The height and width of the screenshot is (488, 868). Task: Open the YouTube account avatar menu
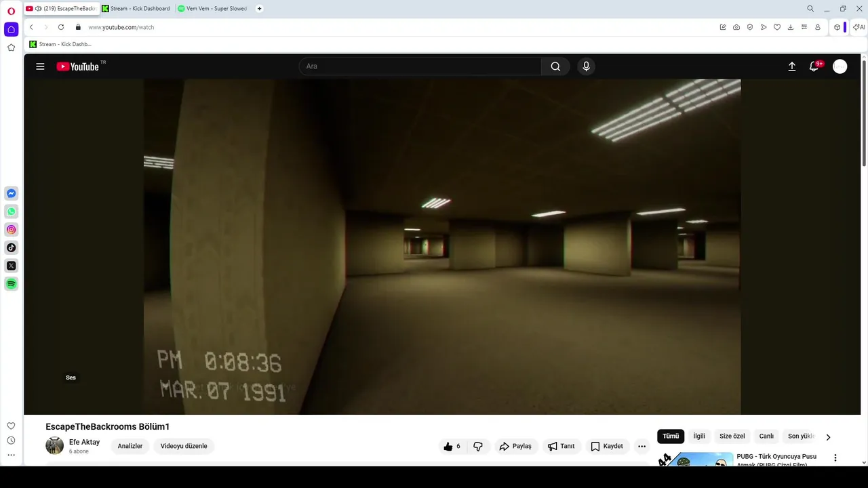(840, 66)
